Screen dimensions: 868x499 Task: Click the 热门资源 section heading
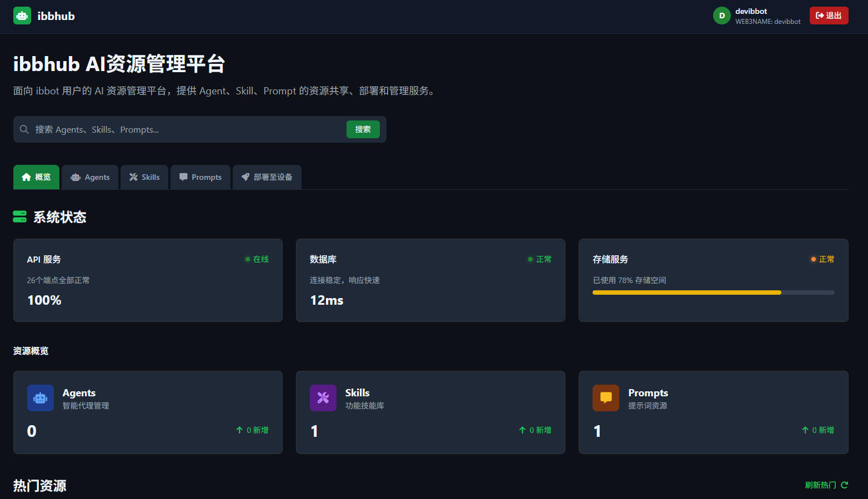click(x=40, y=486)
